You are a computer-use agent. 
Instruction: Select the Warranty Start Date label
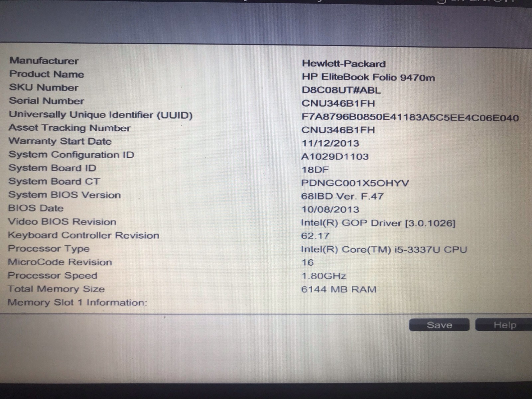click(60, 141)
